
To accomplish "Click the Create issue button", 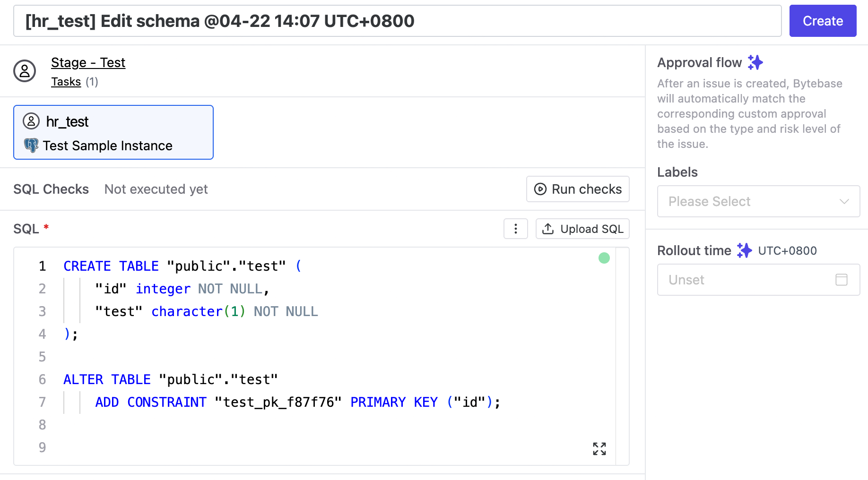I will pyautogui.click(x=823, y=21).
